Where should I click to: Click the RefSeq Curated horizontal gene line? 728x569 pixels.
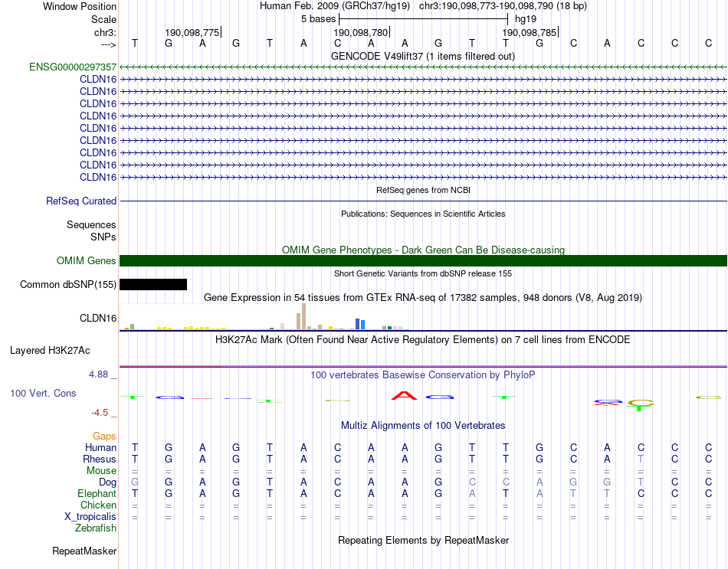click(423, 201)
